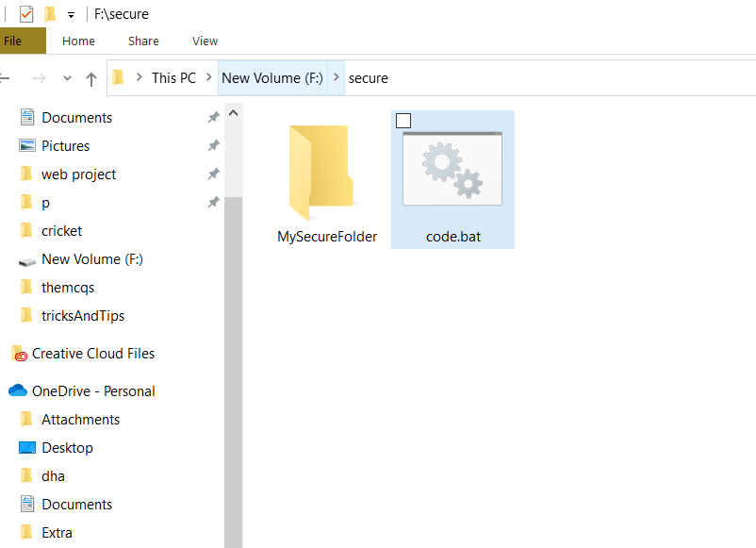The width and height of the screenshot is (756, 548).
Task: Click the OneDrive cloud icon
Action: 18,390
